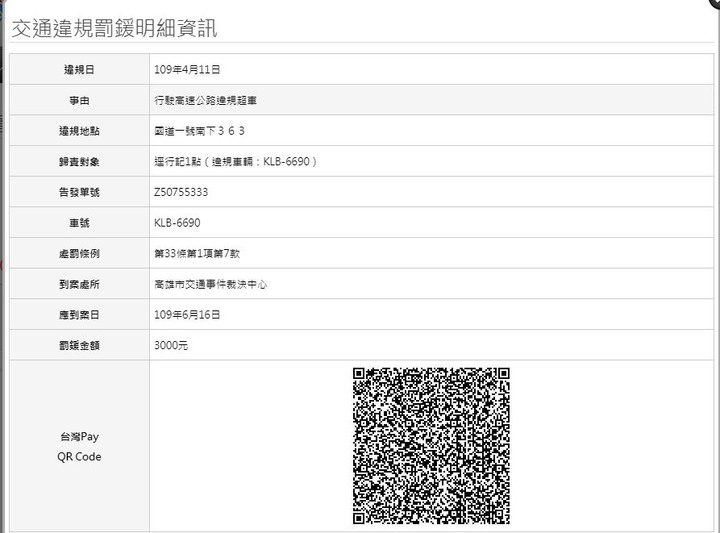
Task: Click the fine amount 3000元
Action: coord(171,345)
